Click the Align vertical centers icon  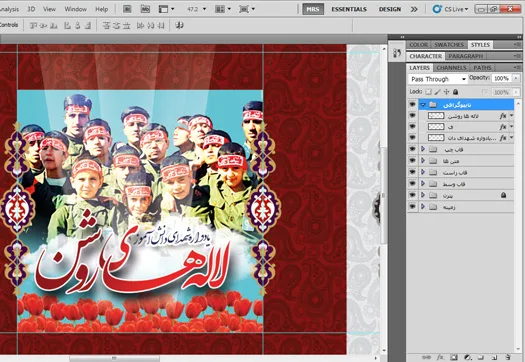(x=43, y=25)
